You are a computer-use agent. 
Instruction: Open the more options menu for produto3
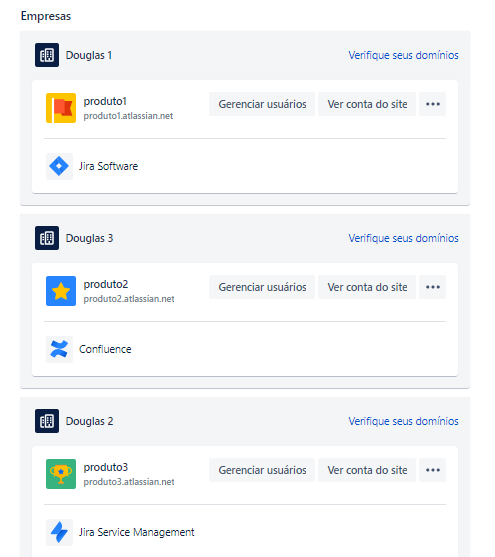432,470
